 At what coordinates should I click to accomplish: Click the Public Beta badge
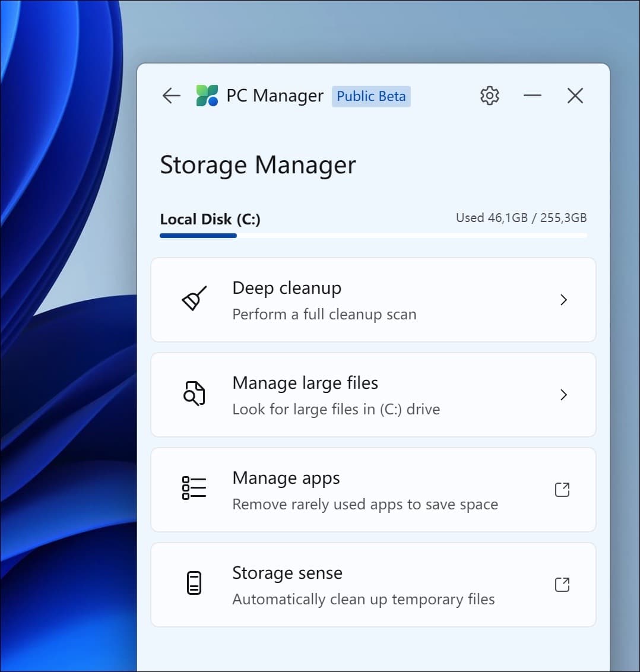[371, 96]
